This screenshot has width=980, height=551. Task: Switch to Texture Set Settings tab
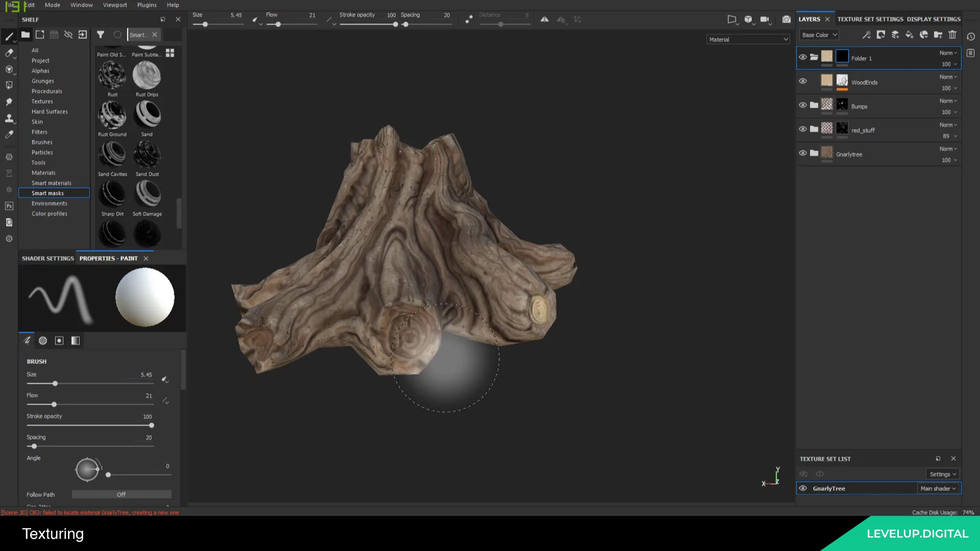[870, 19]
